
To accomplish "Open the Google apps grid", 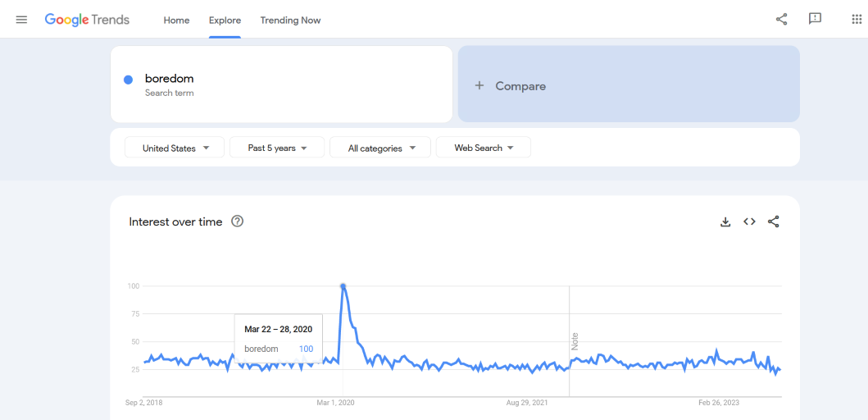I will [x=857, y=20].
